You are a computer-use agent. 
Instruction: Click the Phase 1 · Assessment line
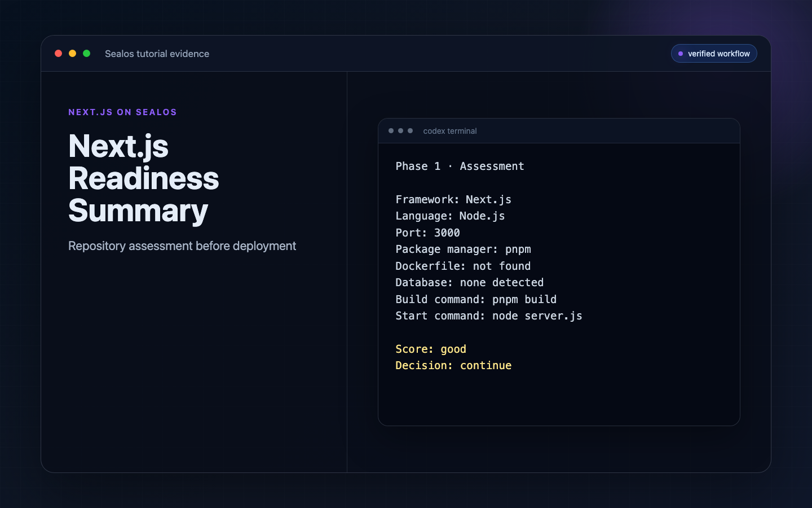coord(460,167)
